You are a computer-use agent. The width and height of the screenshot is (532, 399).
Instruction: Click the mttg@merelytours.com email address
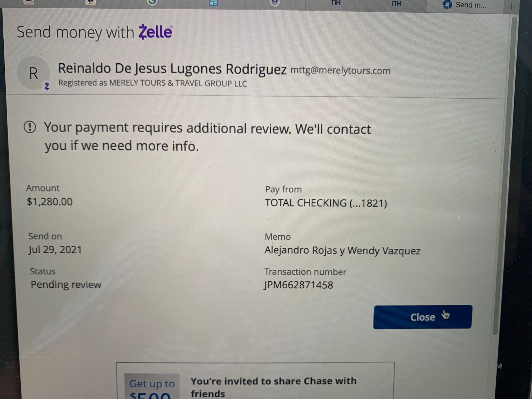click(x=340, y=71)
